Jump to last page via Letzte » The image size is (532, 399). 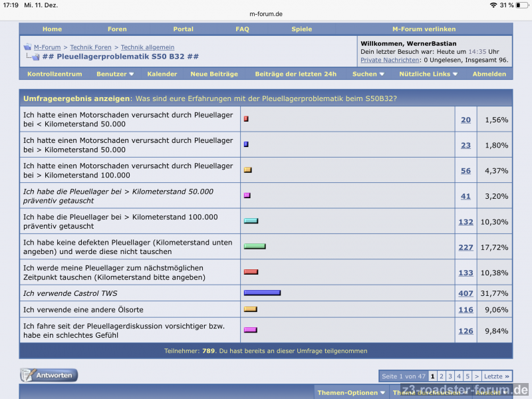coord(497,376)
